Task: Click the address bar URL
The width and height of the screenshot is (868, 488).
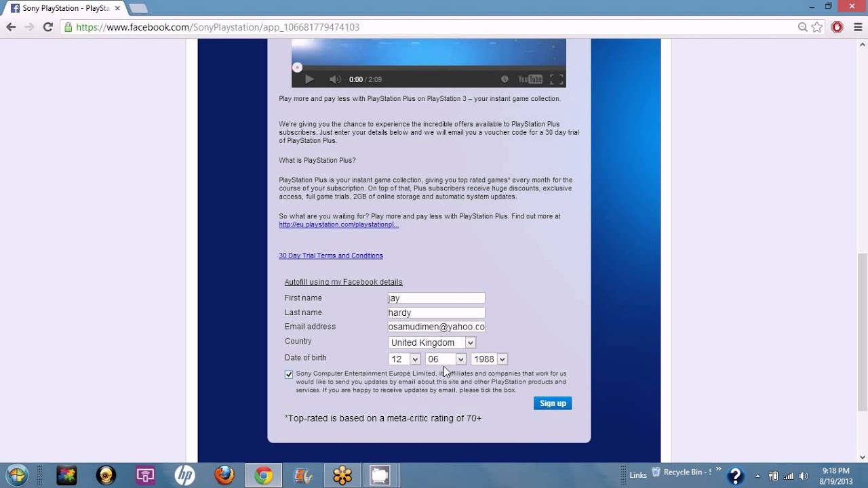Action: tap(218, 27)
